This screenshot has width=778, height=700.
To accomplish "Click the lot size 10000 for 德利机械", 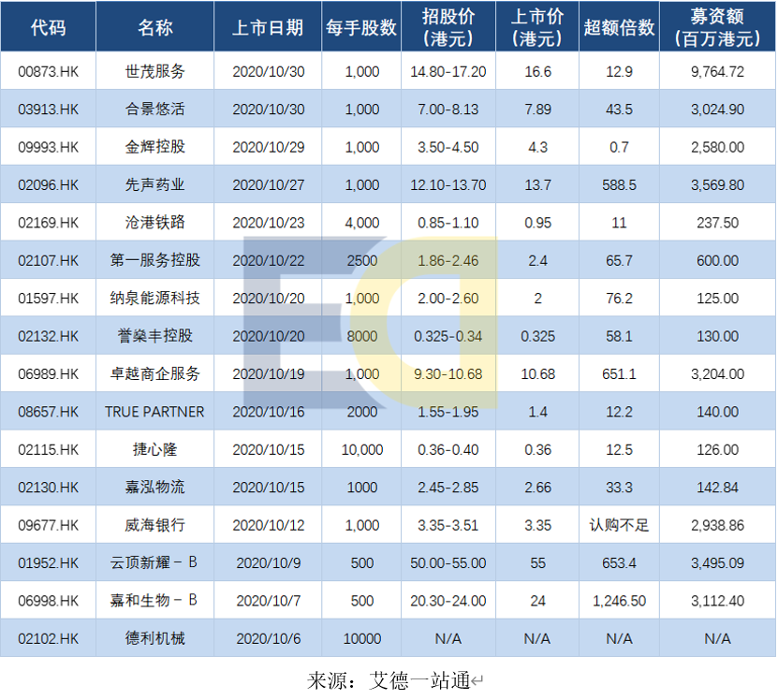I will (x=361, y=638).
